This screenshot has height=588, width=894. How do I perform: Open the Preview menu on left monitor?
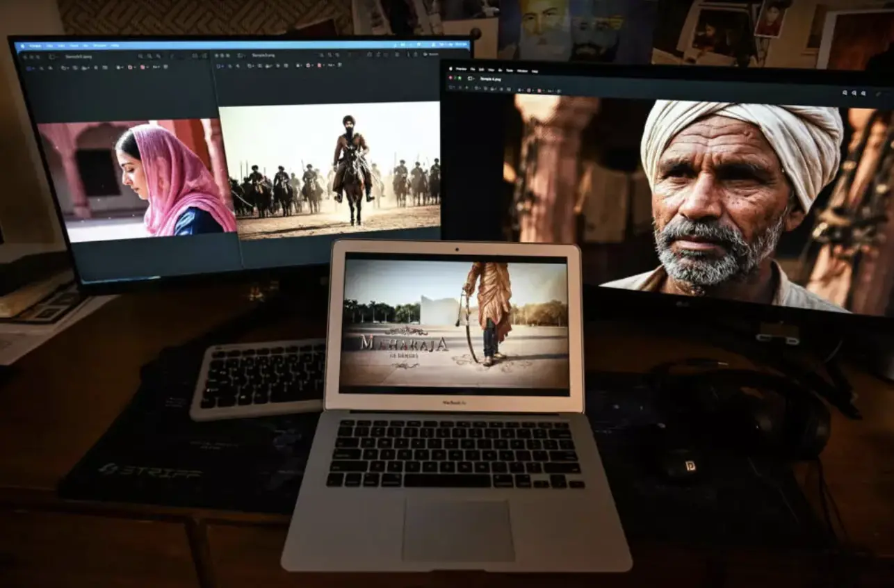[35, 46]
